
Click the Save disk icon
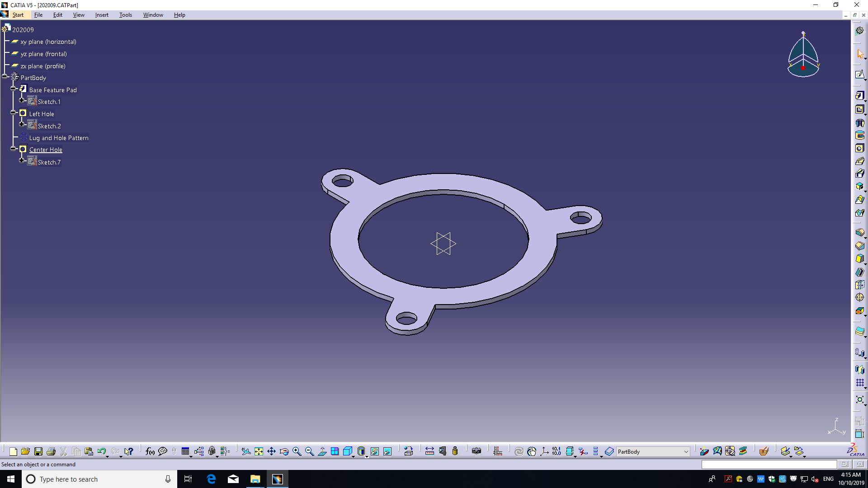tap(38, 451)
